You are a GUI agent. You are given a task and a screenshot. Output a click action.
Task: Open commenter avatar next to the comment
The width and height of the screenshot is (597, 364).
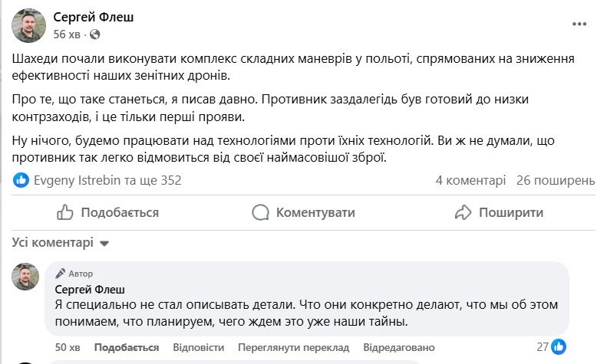click(25, 276)
